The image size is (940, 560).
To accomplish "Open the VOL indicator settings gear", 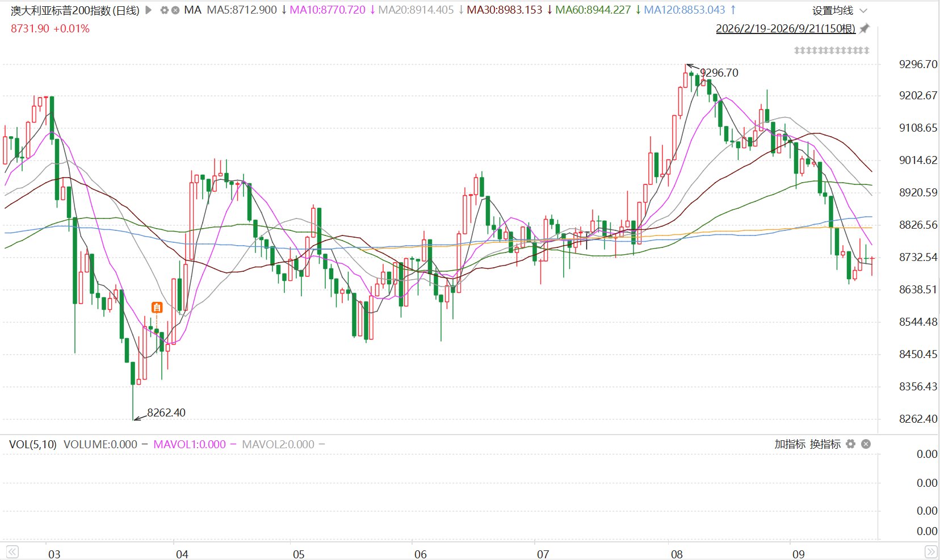I will point(850,444).
